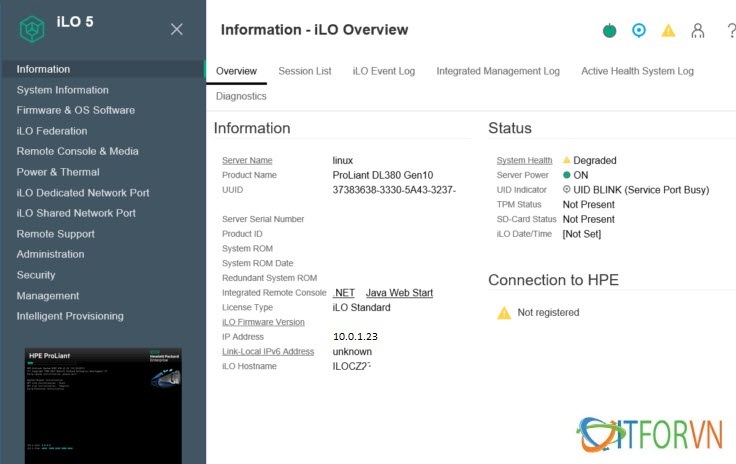
Task: Click the Java Web Start link
Action: [399, 293]
